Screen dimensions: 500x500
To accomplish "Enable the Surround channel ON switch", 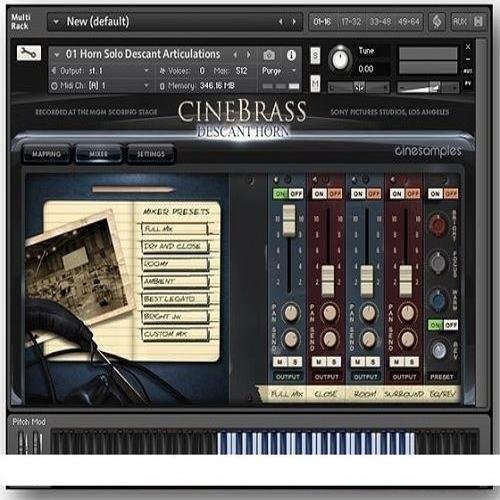I will coord(397,194).
